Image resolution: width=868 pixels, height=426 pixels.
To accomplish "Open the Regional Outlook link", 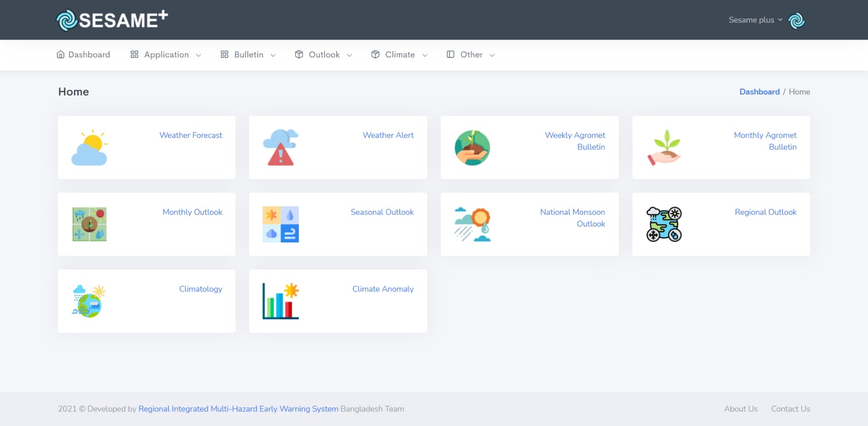I will [766, 212].
